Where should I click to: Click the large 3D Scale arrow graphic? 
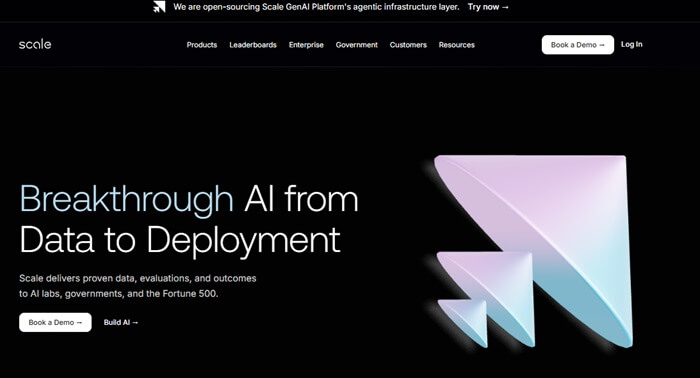[533, 251]
